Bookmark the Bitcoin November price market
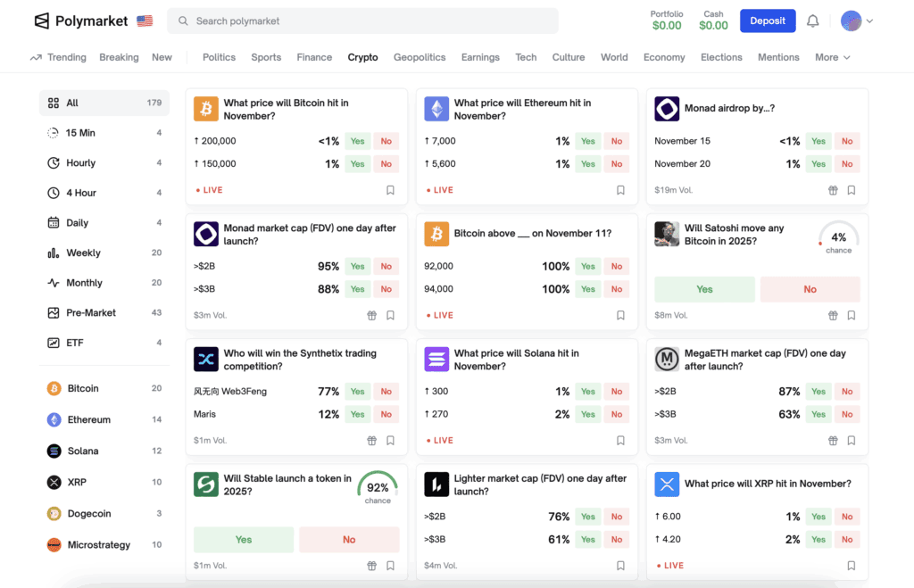Viewport: 914px width, 588px height. (x=390, y=190)
